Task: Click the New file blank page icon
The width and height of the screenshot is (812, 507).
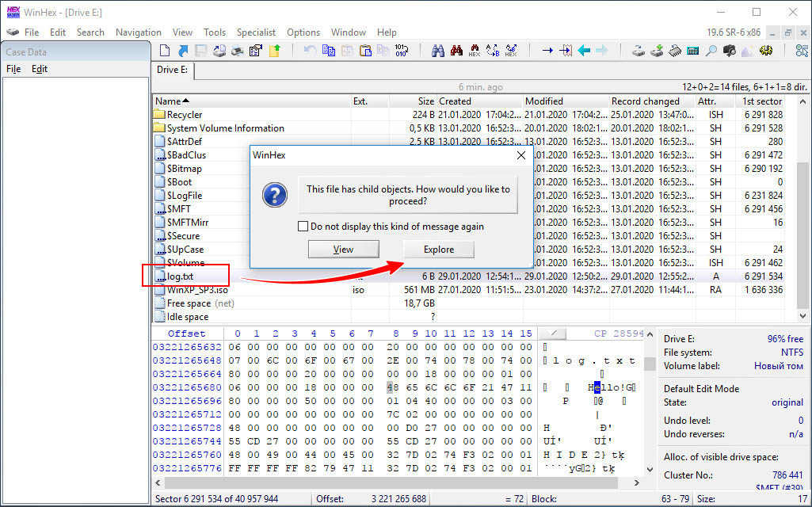Action: [165, 50]
